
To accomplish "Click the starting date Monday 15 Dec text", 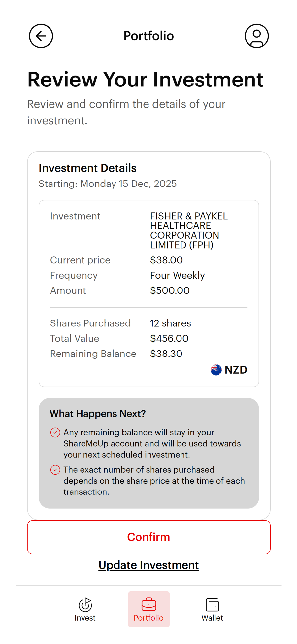I will click(108, 184).
